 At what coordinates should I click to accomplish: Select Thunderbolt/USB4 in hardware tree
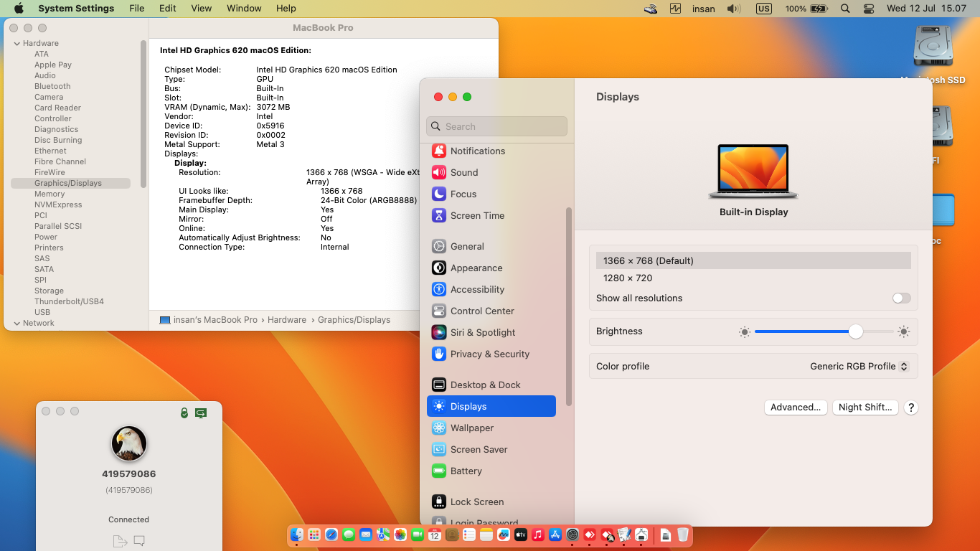(69, 301)
